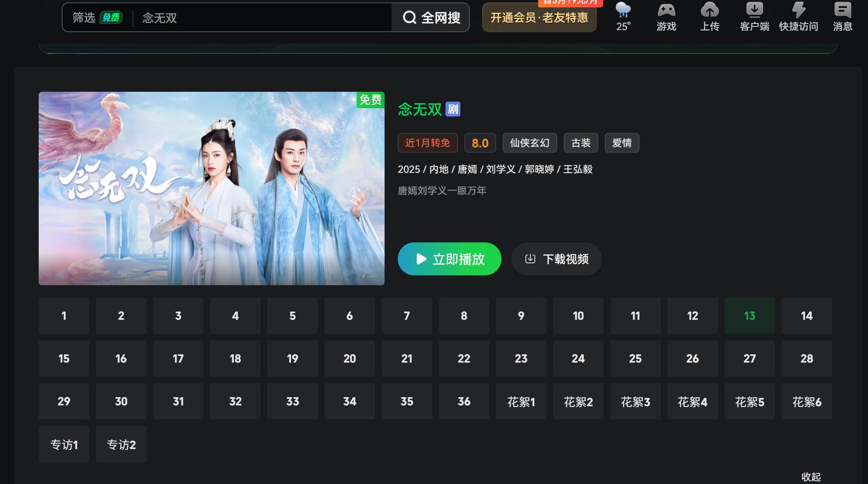Select the 古装 genre tag
Image resolution: width=868 pixels, height=484 pixels.
coord(581,143)
